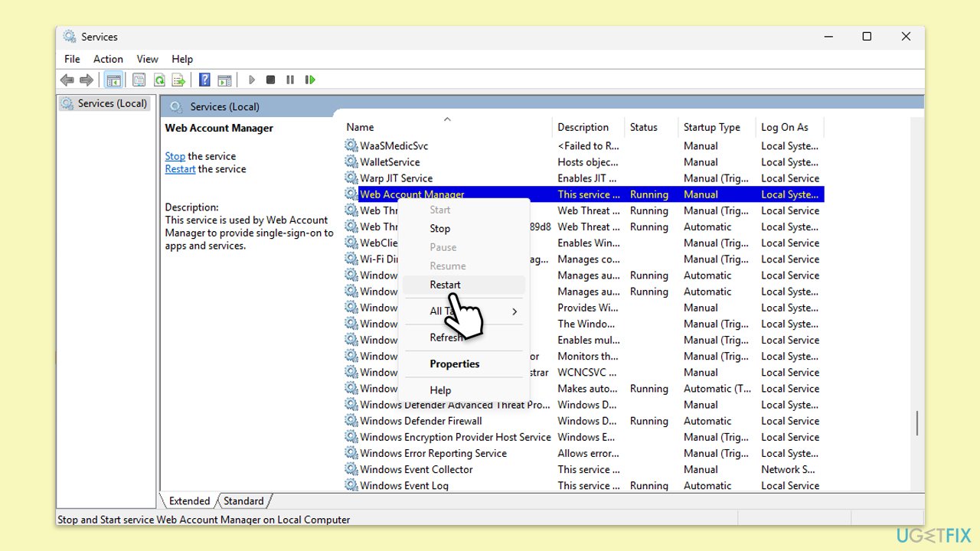Click Network S... log-on cell for Event Collector
The width and height of the screenshot is (980, 551).
pyautogui.click(x=788, y=469)
